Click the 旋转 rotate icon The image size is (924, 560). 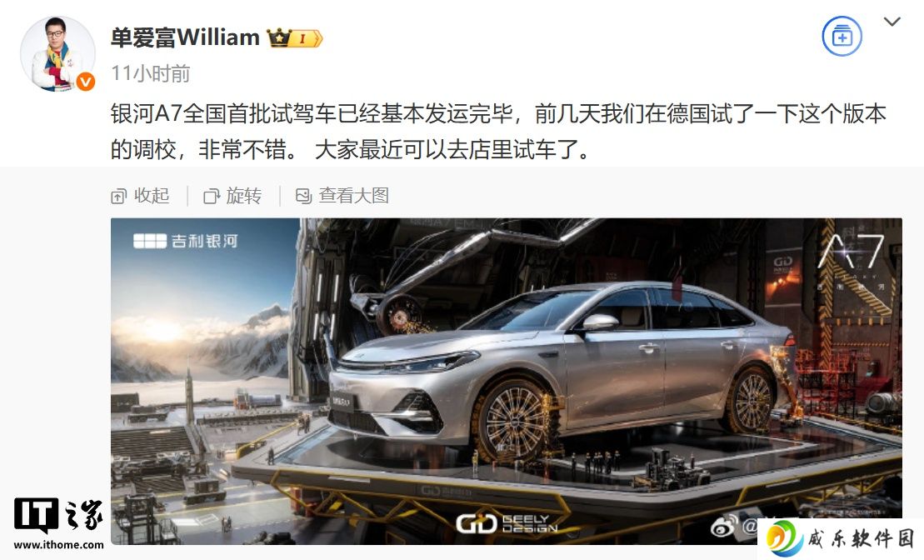pos(212,197)
